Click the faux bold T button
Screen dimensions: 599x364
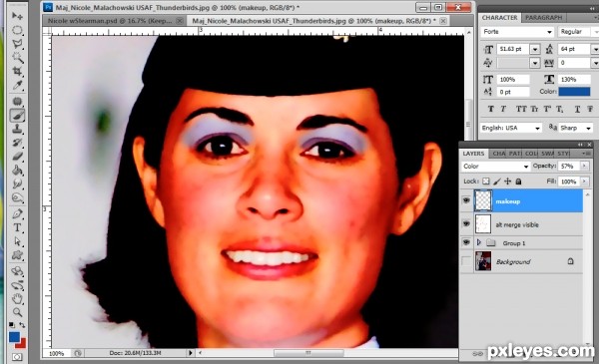point(490,109)
